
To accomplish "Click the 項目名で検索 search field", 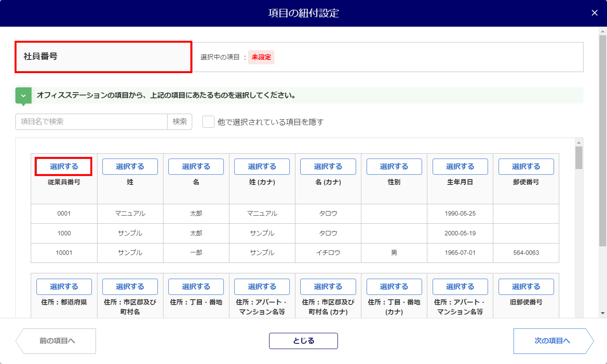I will (91, 122).
